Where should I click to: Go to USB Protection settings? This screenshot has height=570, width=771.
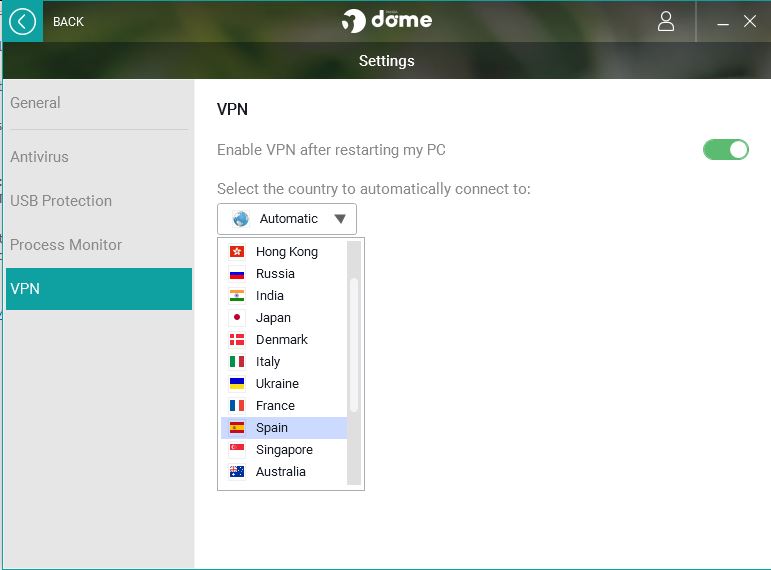click(61, 201)
